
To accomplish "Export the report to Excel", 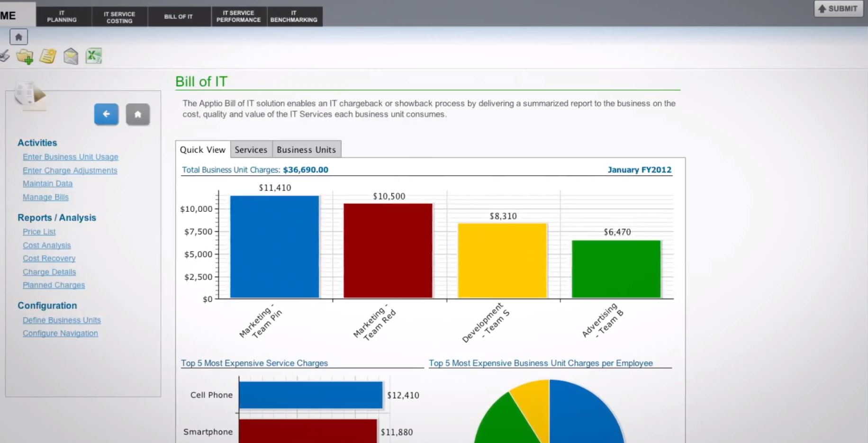I will 93,55.
